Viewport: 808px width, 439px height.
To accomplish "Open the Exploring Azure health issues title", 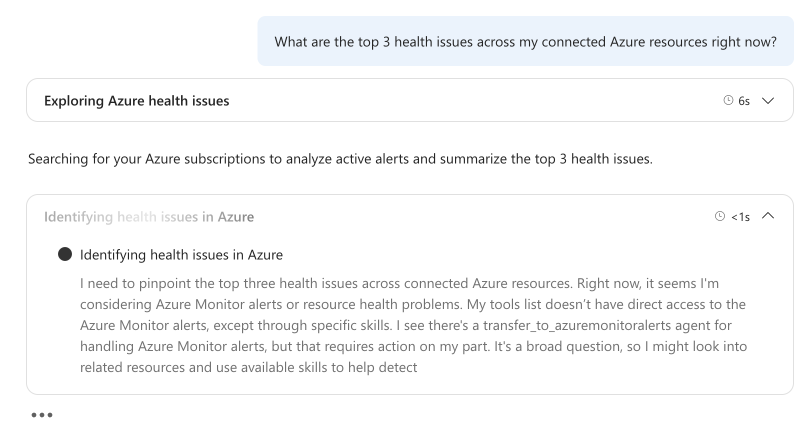I will (138, 101).
